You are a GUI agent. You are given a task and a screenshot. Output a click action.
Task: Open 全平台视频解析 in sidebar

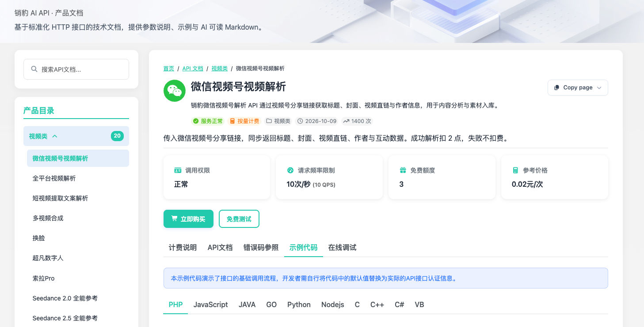[78, 178]
